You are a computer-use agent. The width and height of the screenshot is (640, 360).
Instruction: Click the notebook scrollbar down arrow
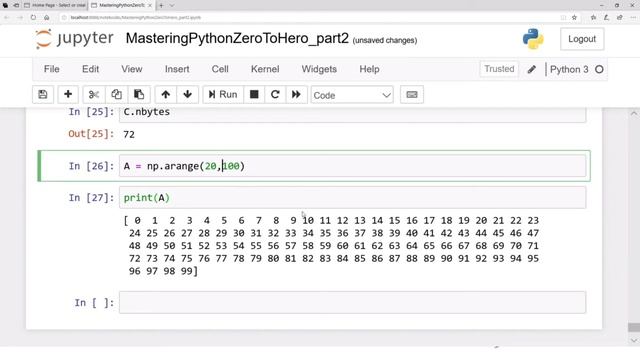pyautogui.click(x=633, y=340)
